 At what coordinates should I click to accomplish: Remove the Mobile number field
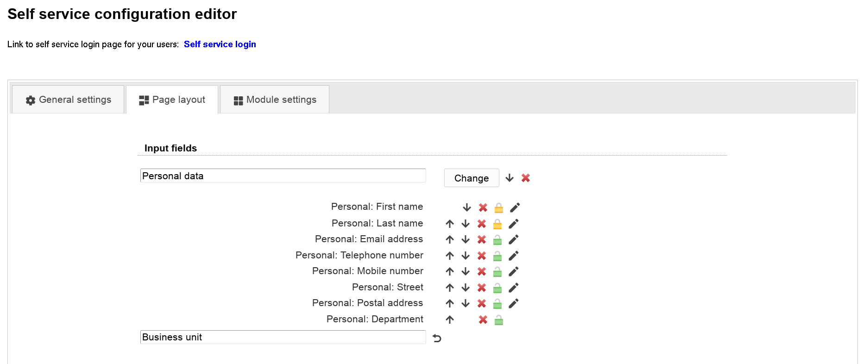[x=482, y=271]
